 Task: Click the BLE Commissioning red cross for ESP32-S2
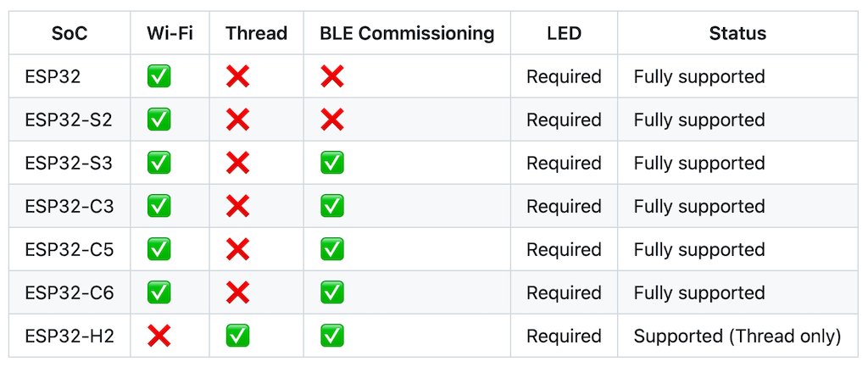[331, 120]
